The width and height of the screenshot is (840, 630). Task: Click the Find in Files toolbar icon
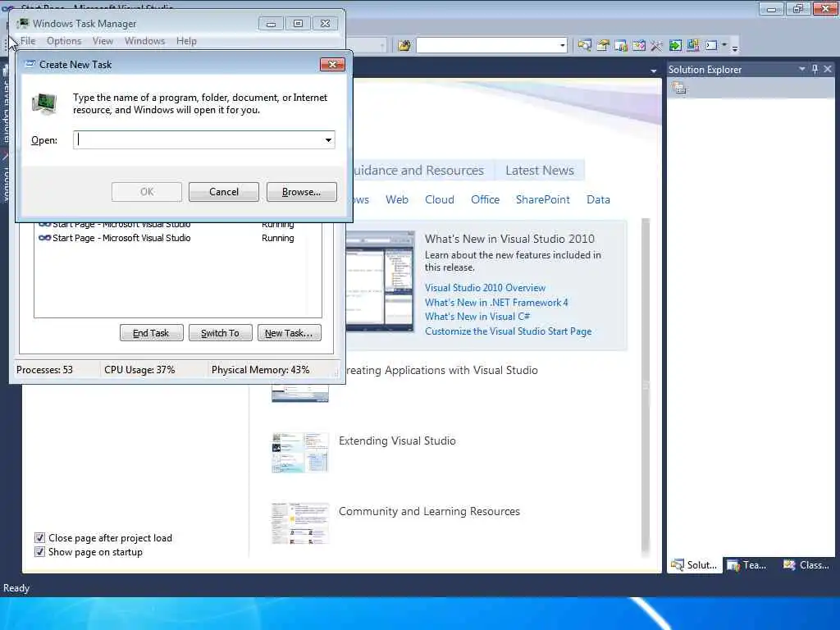(404, 46)
